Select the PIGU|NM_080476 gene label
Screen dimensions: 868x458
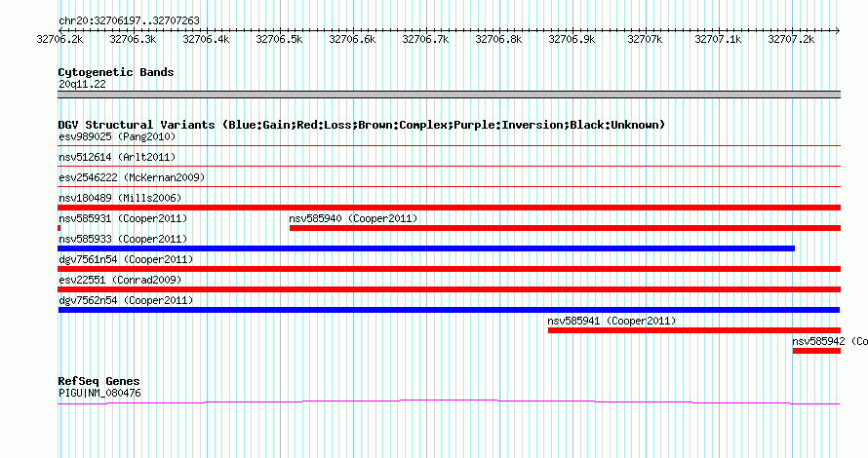click(x=99, y=394)
